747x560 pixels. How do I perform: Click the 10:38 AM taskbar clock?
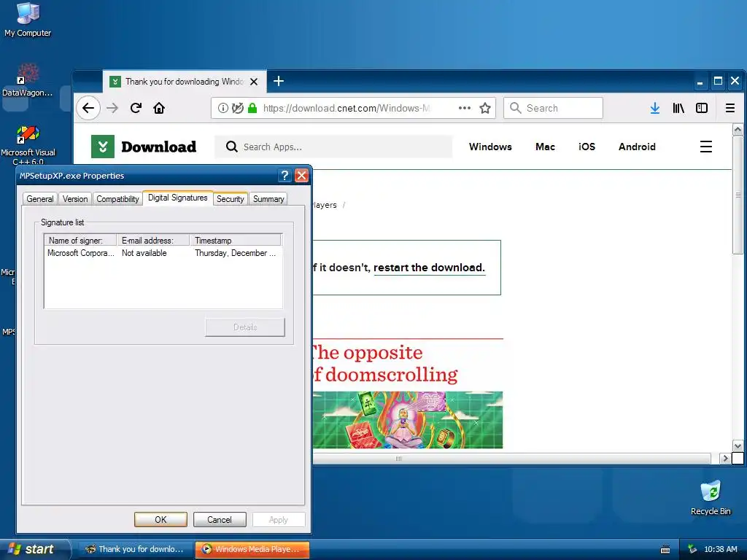[x=720, y=549]
